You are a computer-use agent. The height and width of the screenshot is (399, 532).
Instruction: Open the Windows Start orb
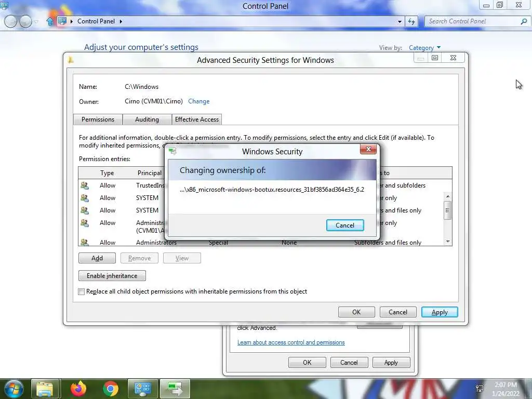pyautogui.click(x=14, y=389)
